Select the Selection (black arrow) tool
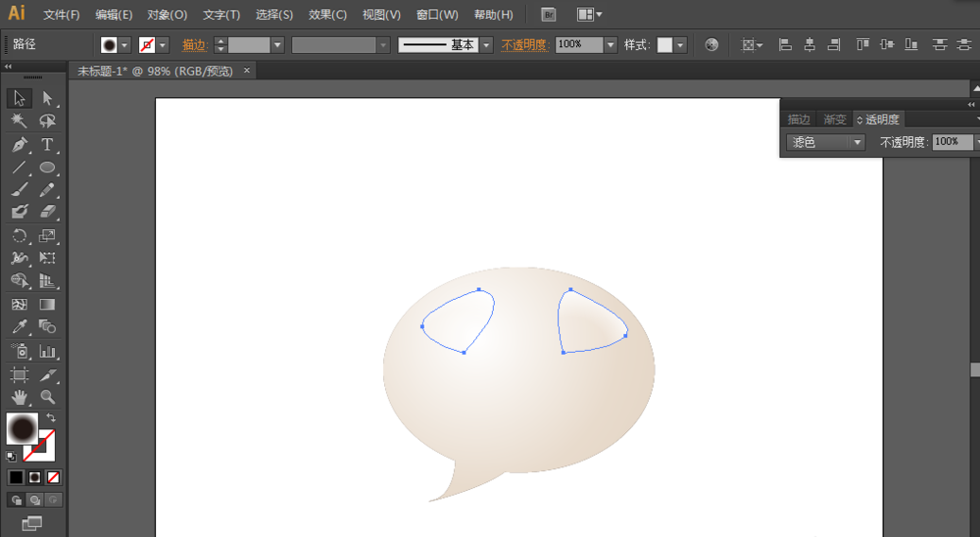 pos(20,98)
